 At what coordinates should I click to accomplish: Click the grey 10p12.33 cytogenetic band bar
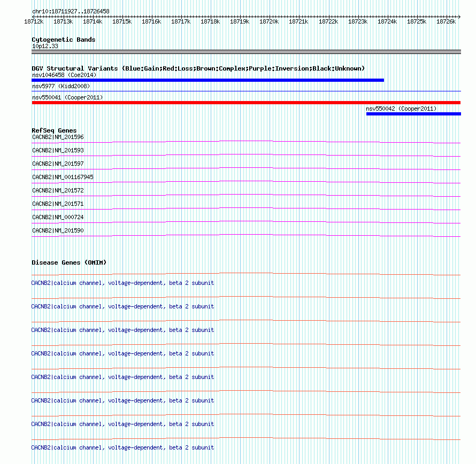[246, 52]
